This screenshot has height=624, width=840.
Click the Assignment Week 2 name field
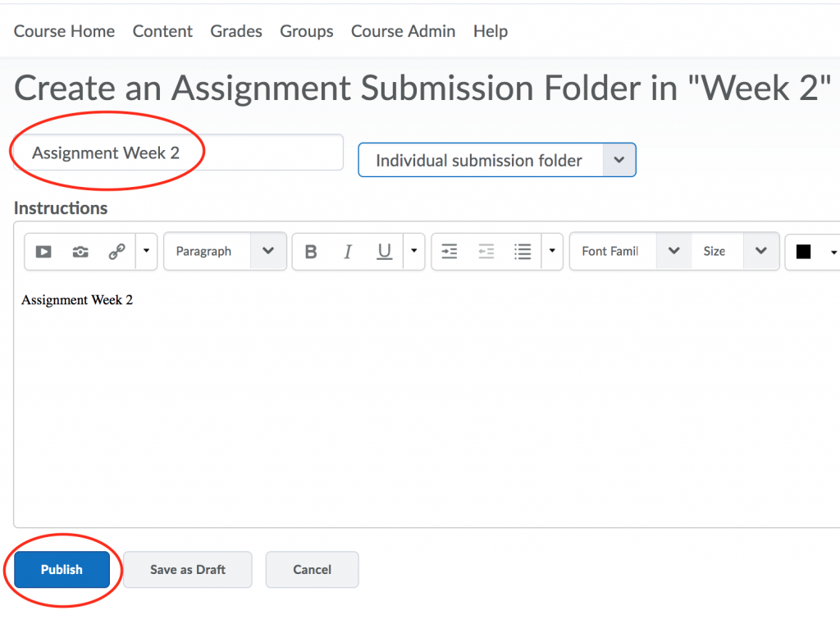178,153
